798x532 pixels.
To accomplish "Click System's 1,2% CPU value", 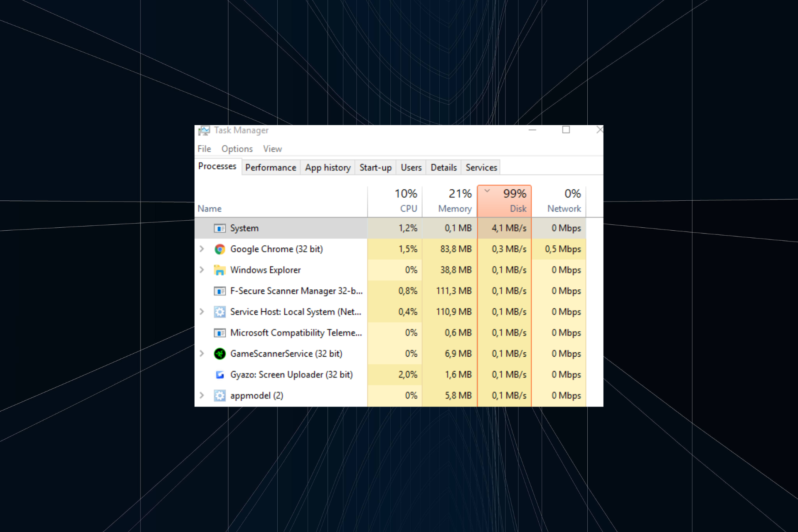I will tap(408, 228).
